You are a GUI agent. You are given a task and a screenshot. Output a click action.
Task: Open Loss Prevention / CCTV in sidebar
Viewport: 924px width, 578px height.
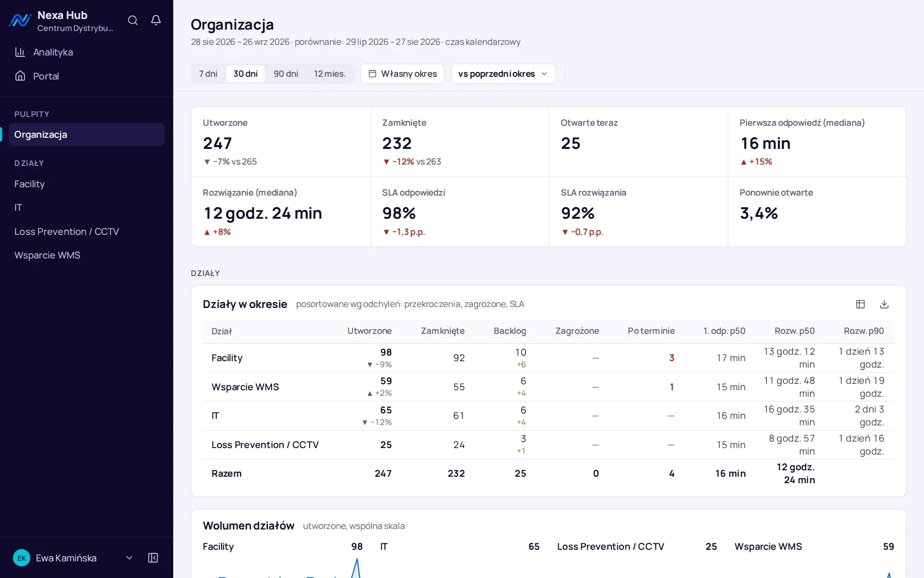pyautogui.click(x=86, y=232)
